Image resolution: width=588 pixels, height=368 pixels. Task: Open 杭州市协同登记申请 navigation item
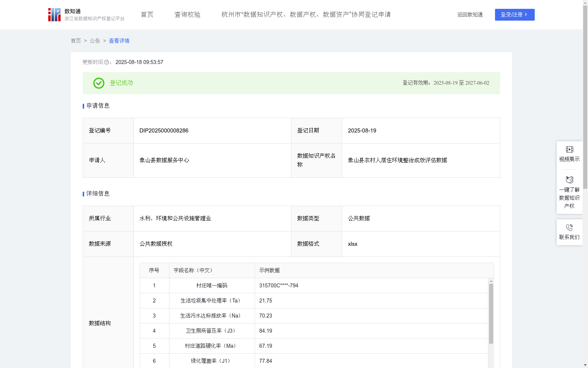pos(306,15)
